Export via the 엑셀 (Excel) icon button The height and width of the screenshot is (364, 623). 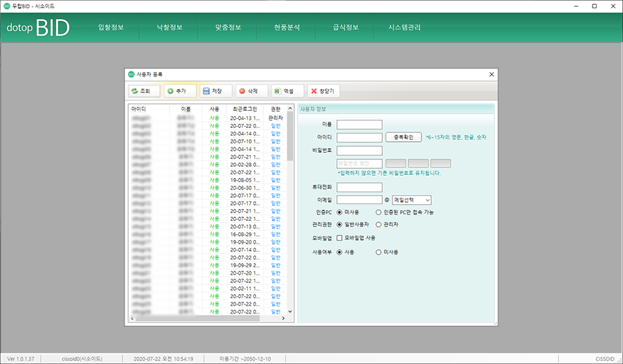pyautogui.click(x=287, y=91)
